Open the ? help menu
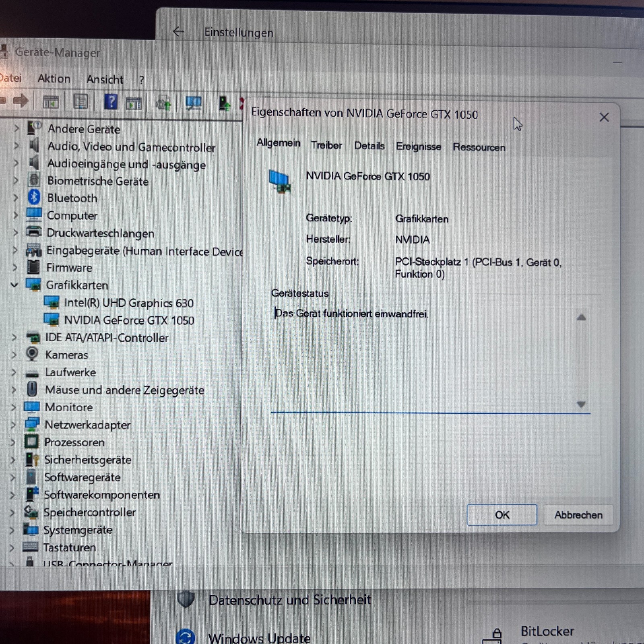 (x=142, y=80)
